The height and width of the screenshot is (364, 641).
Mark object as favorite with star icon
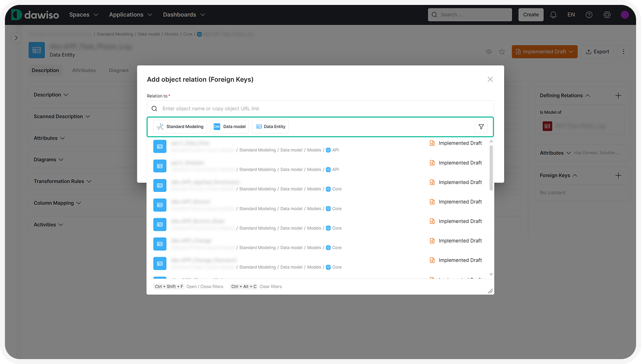point(502,52)
